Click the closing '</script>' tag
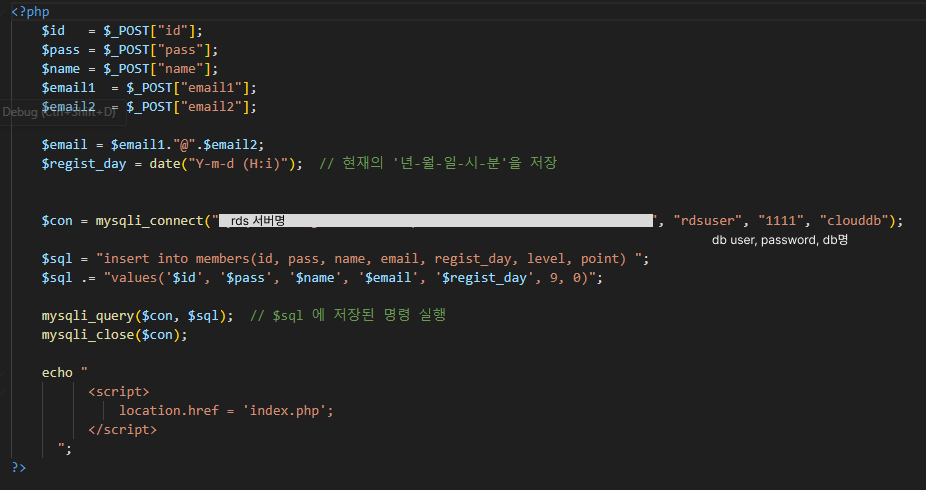This screenshot has width=926, height=490. (122, 429)
